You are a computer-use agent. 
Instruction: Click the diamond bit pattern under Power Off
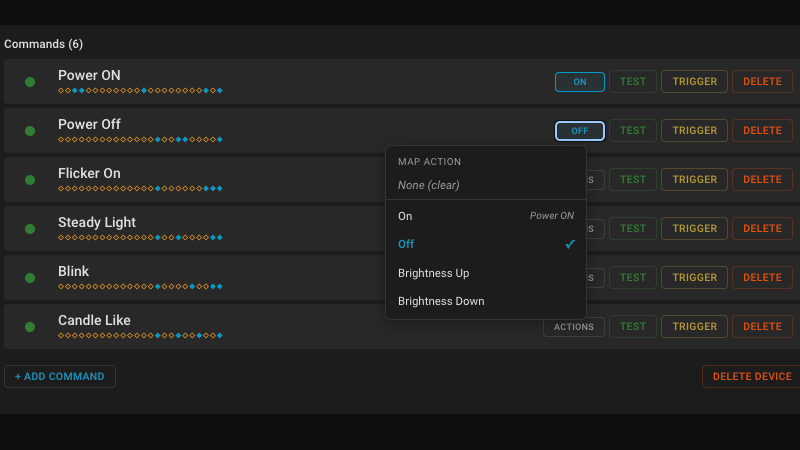(140, 139)
